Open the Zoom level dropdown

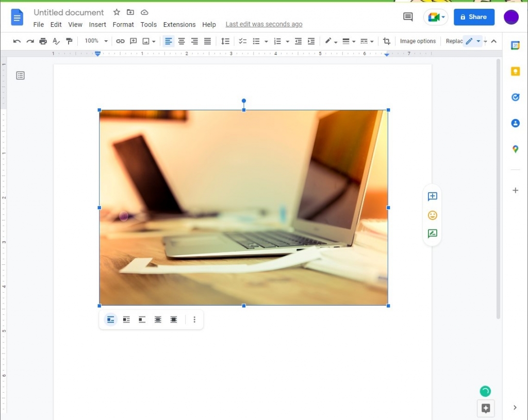95,41
